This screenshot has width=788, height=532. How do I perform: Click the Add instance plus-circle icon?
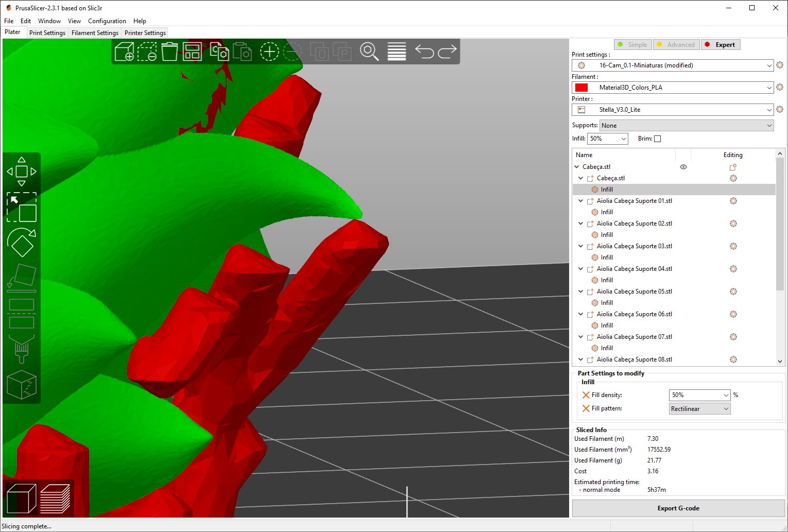pyautogui.click(x=269, y=52)
